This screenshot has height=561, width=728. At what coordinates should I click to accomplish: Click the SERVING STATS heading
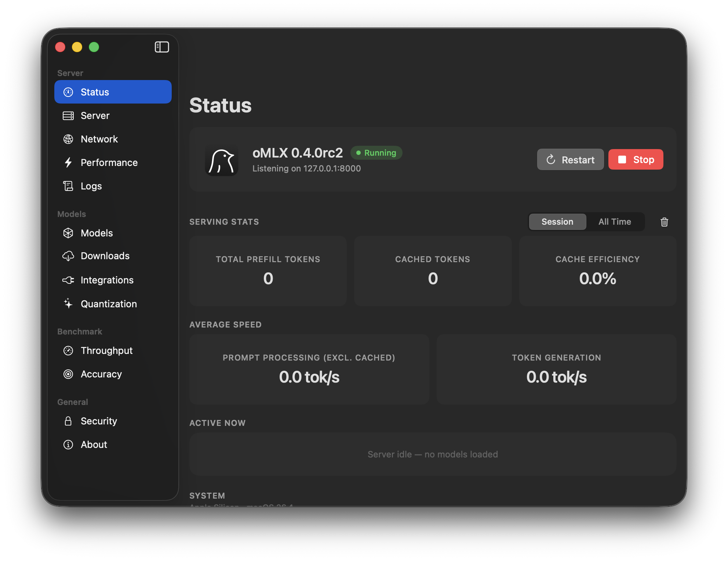coord(224,222)
